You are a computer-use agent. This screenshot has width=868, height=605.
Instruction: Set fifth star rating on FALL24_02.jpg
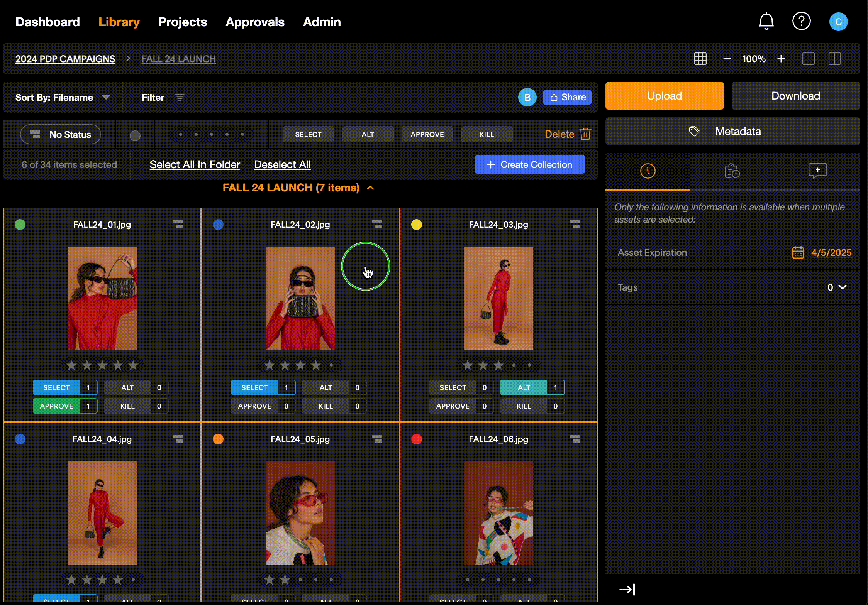(x=331, y=365)
